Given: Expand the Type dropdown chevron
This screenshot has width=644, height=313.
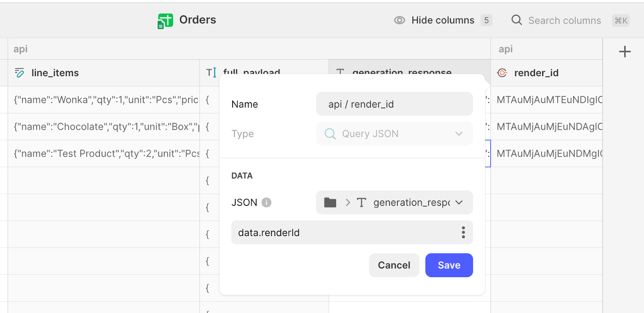Looking at the screenshot, I should point(459,134).
